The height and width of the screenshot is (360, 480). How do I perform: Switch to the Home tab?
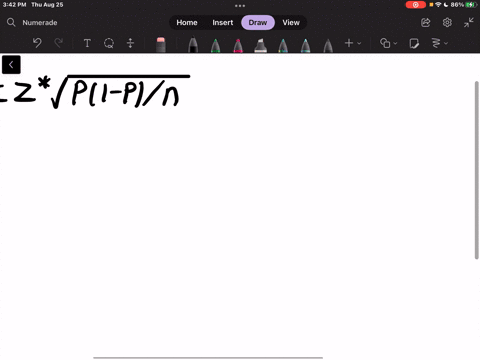coord(187,22)
